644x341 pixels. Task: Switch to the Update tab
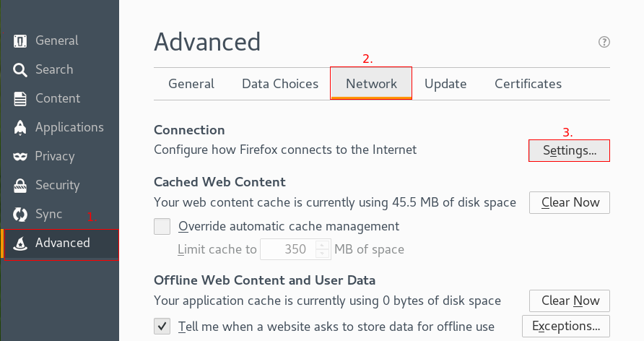pyautogui.click(x=445, y=84)
